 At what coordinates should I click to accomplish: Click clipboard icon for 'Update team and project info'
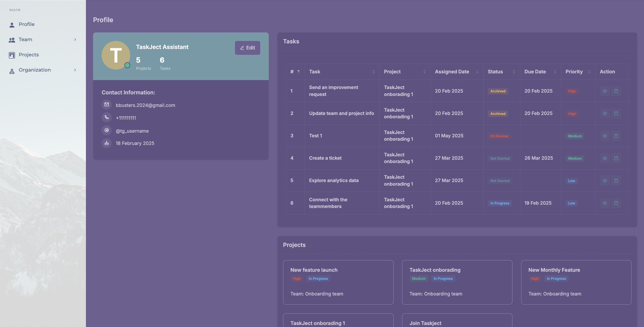pos(616,113)
